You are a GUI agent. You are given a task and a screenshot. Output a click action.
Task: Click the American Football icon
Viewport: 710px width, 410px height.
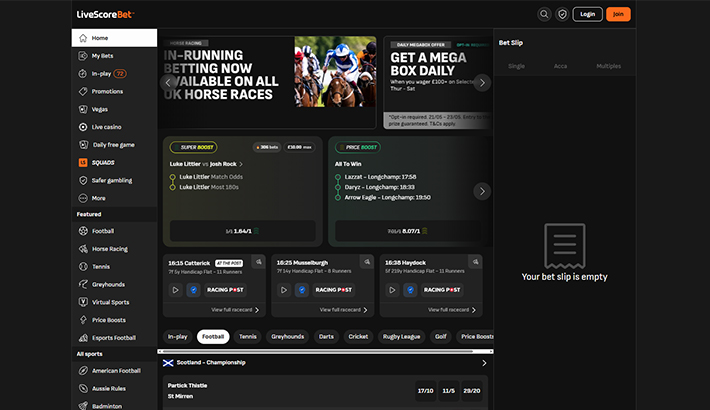[83, 371]
